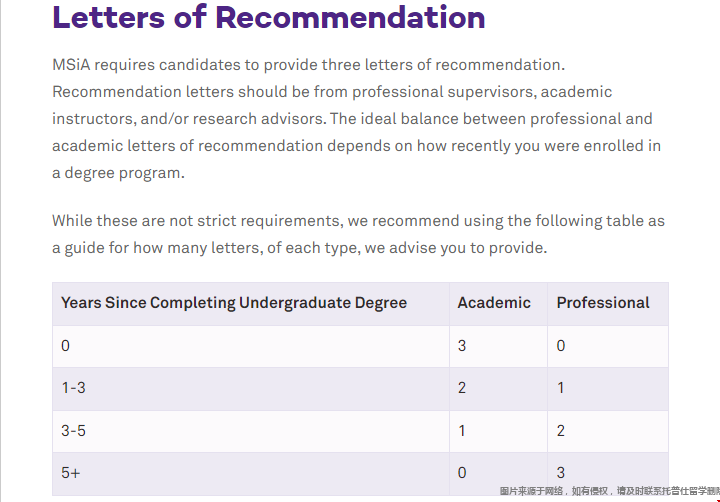The image size is (720, 502).
Task: Select professional value 1 in row 1-3
Action: pos(561,388)
